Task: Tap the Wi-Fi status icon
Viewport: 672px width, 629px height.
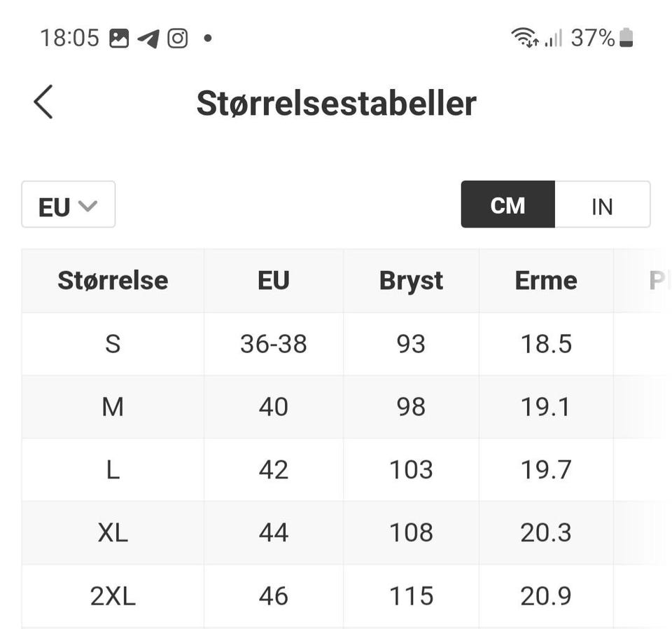Action: coord(524,38)
